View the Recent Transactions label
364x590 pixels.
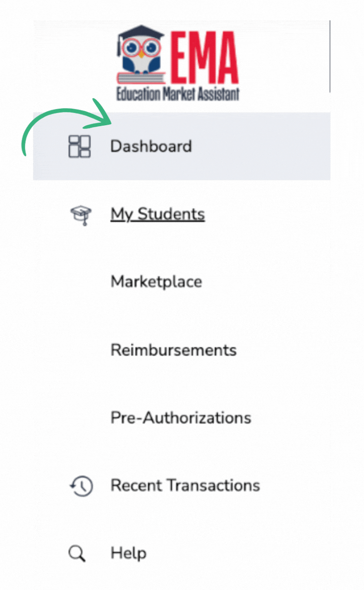click(x=185, y=486)
